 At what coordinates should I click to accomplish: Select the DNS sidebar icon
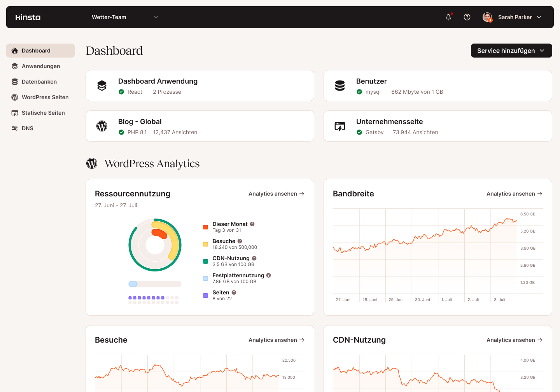click(x=14, y=128)
